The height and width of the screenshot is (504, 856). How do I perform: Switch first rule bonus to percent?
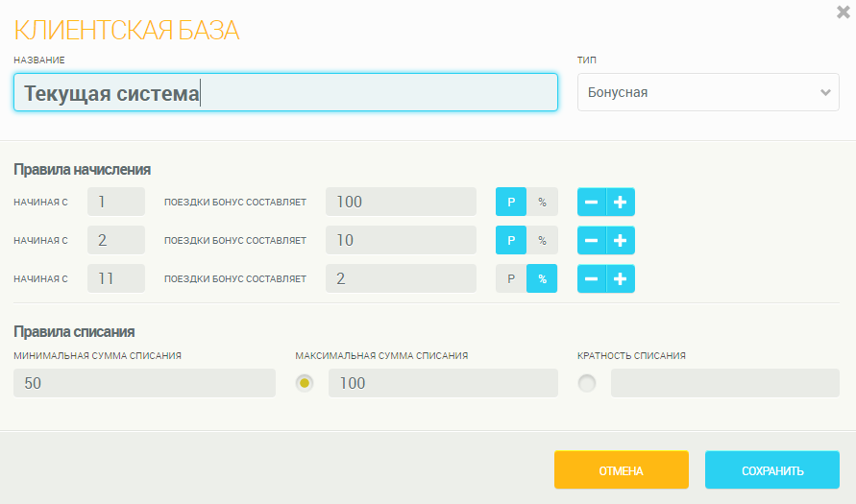point(542,202)
